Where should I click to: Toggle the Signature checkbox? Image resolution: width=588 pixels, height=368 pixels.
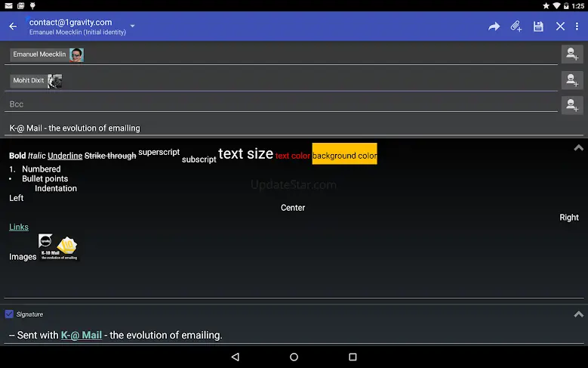(x=9, y=314)
